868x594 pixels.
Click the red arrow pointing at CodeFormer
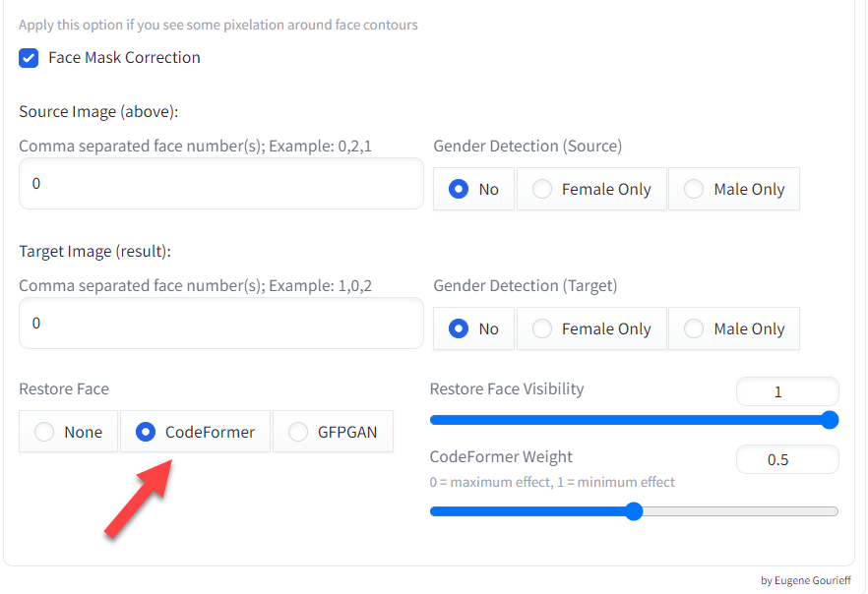point(140,500)
